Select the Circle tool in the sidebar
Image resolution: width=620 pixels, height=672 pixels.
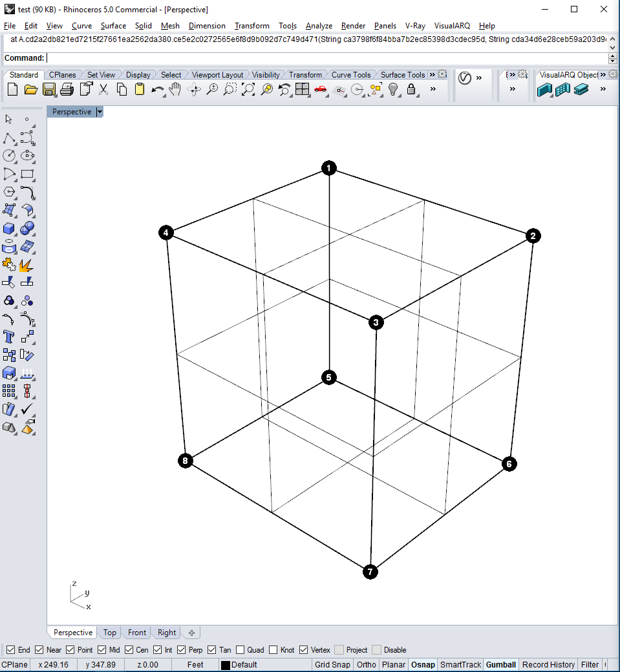(9, 156)
